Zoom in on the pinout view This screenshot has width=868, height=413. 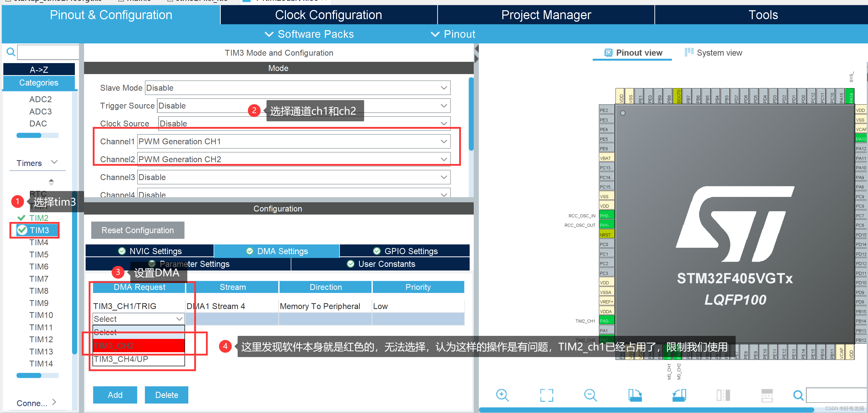(x=502, y=395)
